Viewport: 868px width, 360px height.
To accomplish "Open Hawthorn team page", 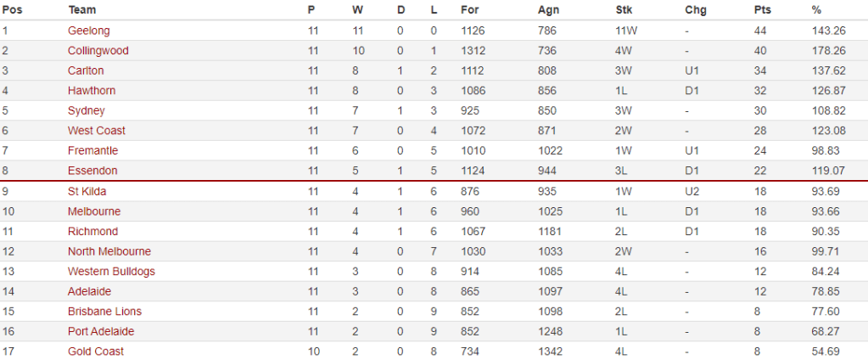I will (92, 91).
